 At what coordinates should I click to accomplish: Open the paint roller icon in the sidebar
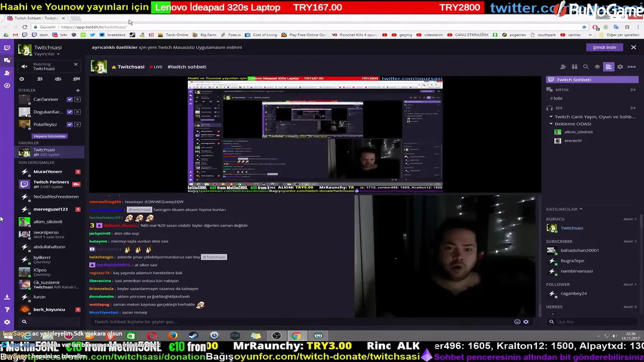(x=7, y=310)
